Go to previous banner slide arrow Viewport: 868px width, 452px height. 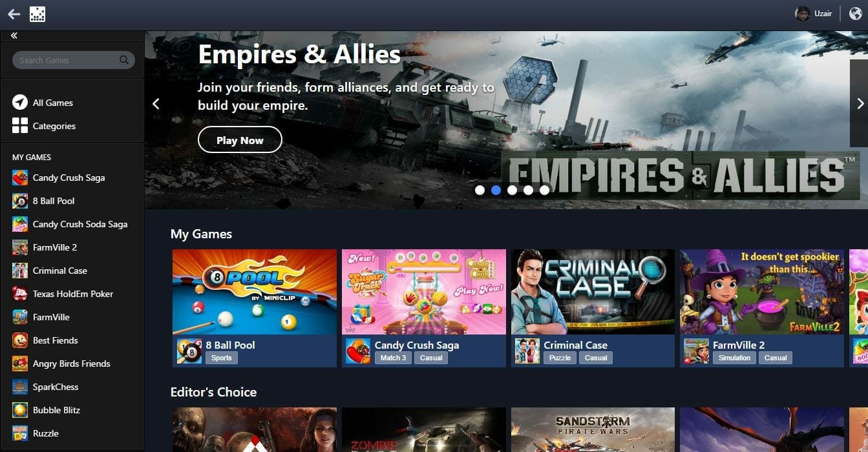(x=155, y=103)
